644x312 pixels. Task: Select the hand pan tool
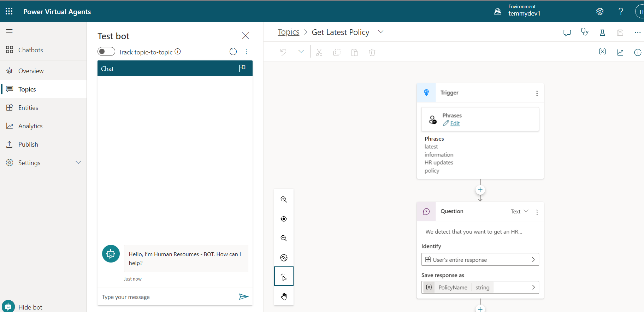284,296
